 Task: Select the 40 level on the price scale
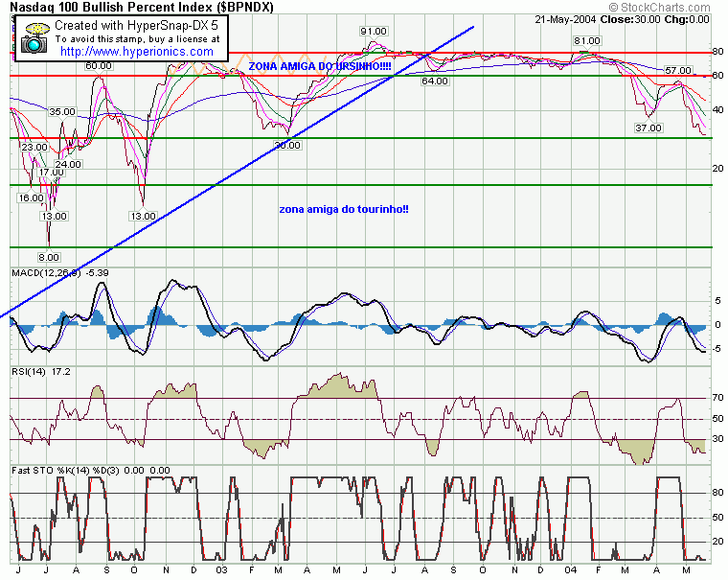click(717, 110)
